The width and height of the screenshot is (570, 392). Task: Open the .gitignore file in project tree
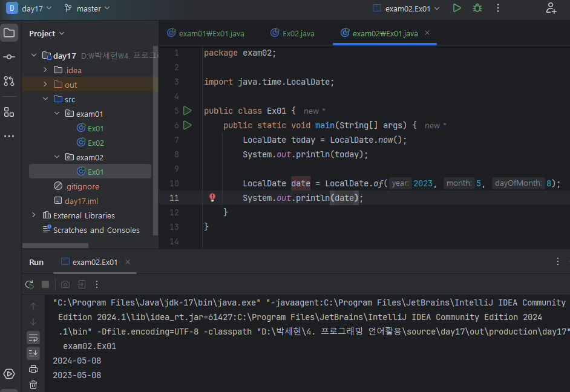(82, 186)
